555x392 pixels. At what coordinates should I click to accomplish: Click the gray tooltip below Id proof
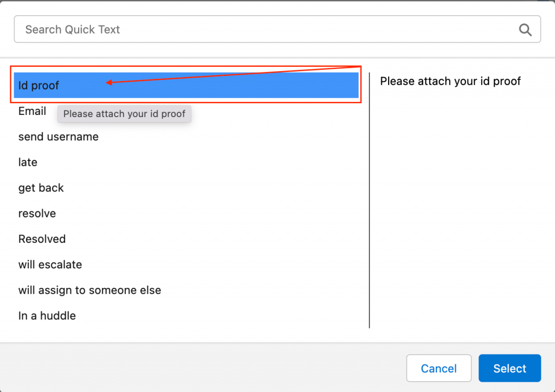pos(124,114)
